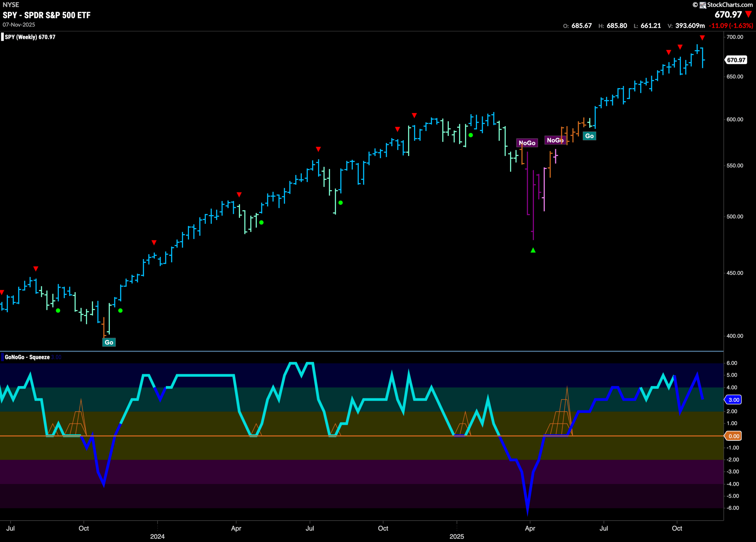Click the orange 0.00 zero-line tag

(733, 436)
